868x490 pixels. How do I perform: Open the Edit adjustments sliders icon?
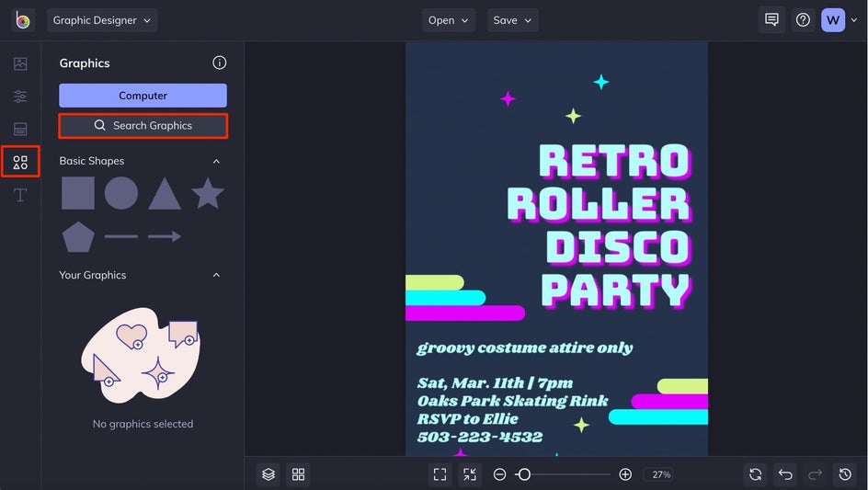click(x=20, y=97)
